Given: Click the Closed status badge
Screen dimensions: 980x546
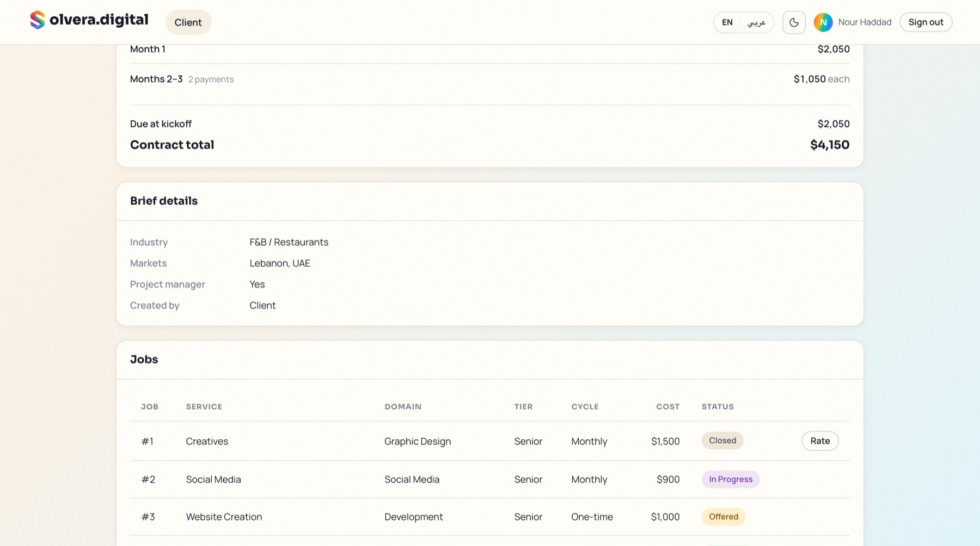Looking at the screenshot, I should tap(722, 441).
